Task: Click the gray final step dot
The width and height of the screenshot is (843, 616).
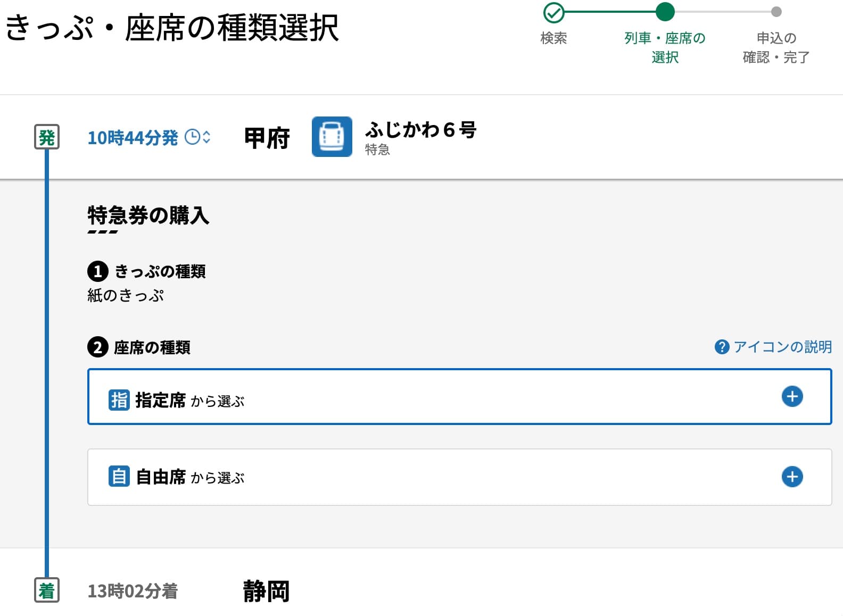Action: 776,12
